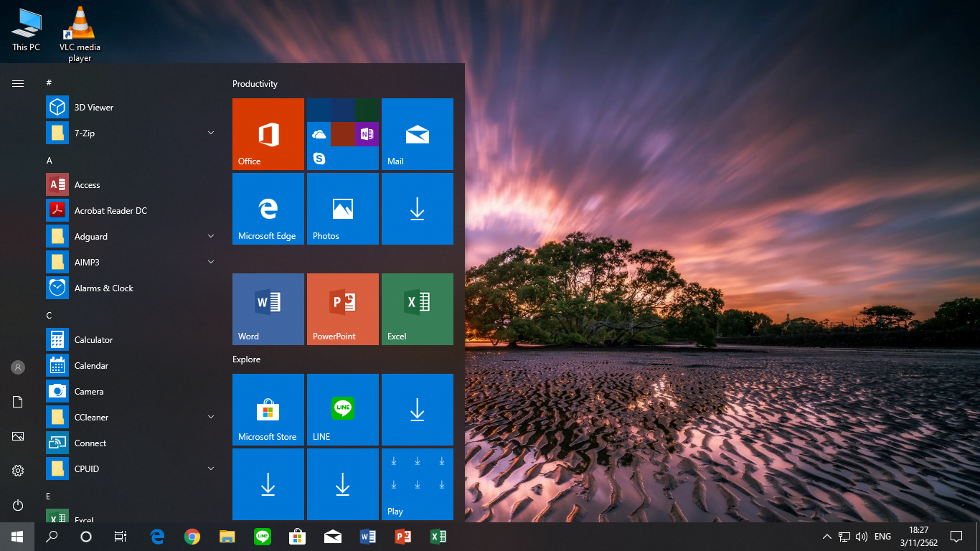Open Pictures from Start sidebar

(18, 436)
